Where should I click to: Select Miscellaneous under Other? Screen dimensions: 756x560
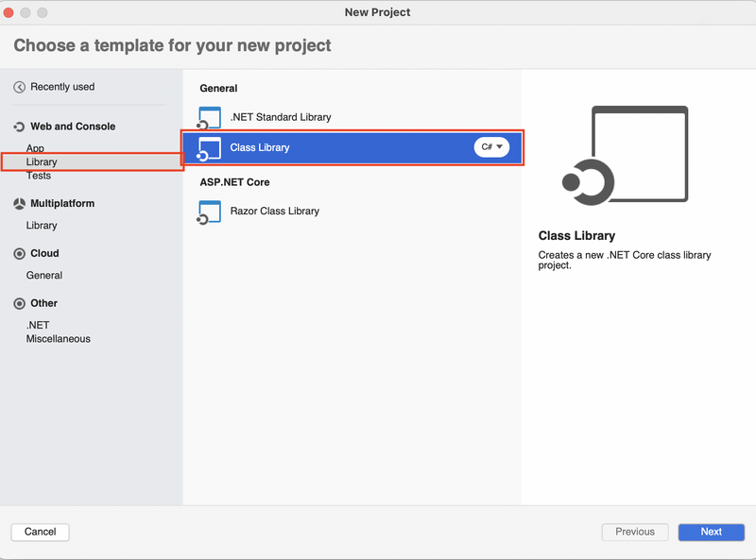[58, 339]
